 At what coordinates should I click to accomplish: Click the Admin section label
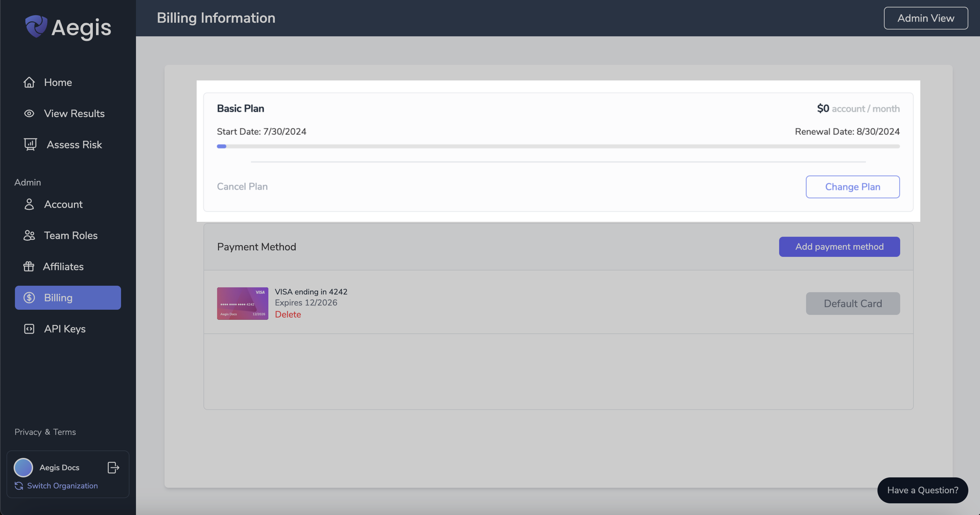28,182
